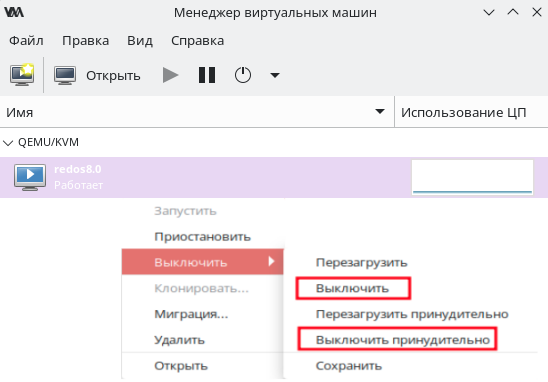Image resolution: width=548 pixels, height=382 pixels.
Task: Choose Перезагрузить from the submenu
Action: [x=361, y=262]
